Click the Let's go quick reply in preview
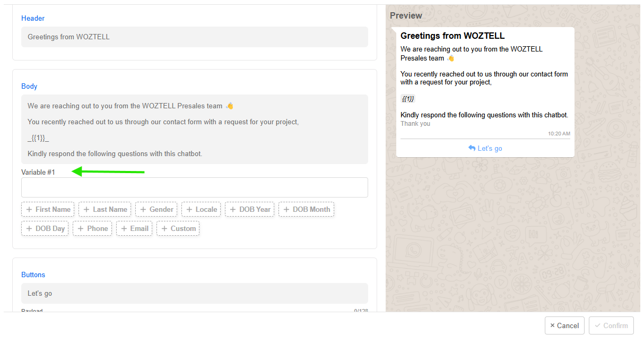The height and width of the screenshot is (343, 644). [485, 148]
